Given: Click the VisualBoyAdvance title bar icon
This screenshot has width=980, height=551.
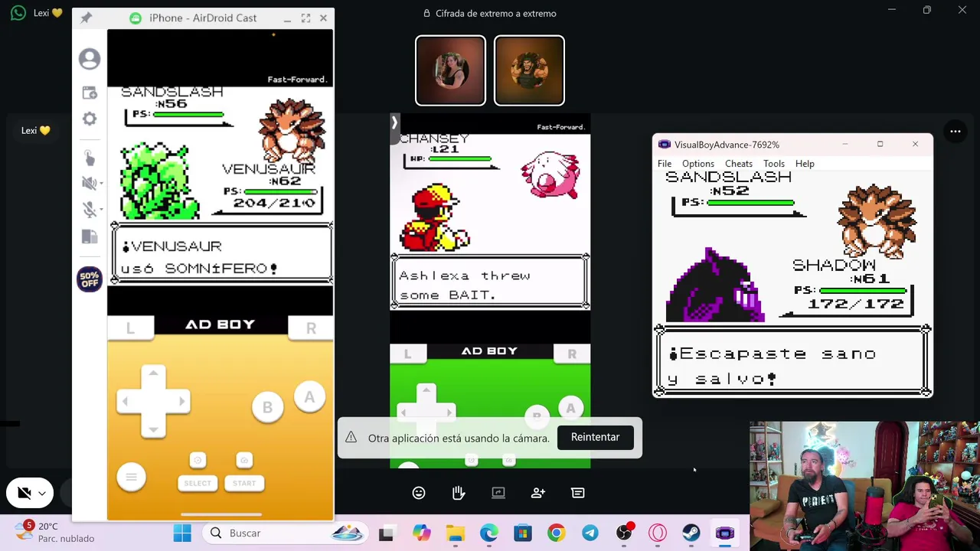Looking at the screenshot, I should click(x=664, y=145).
